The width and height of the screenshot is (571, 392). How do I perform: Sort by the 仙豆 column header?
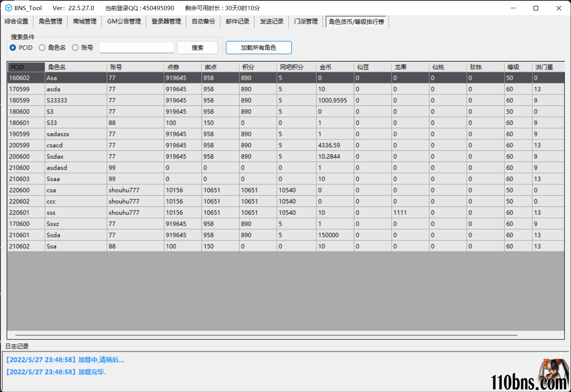click(x=373, y=67)
